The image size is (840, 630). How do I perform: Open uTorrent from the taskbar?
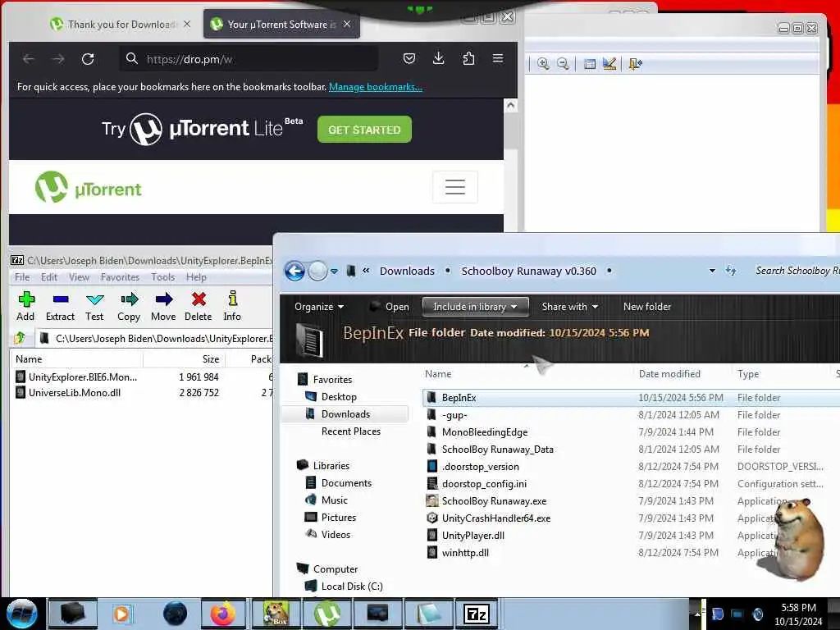point(326,614)
